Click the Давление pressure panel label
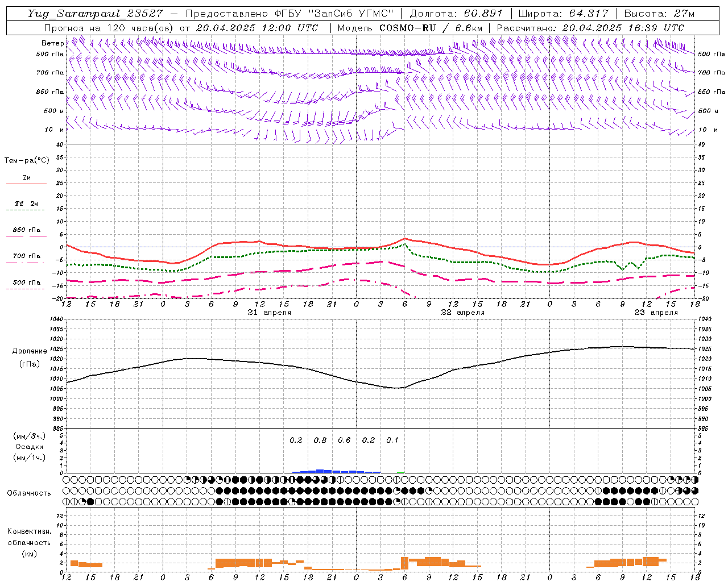The height and width of the screenshot is (582, 728). click(30, 351)
